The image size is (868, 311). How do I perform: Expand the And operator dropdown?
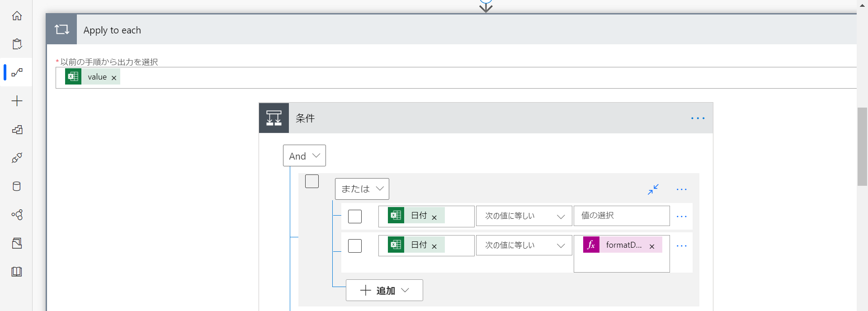tap(304, 155)
